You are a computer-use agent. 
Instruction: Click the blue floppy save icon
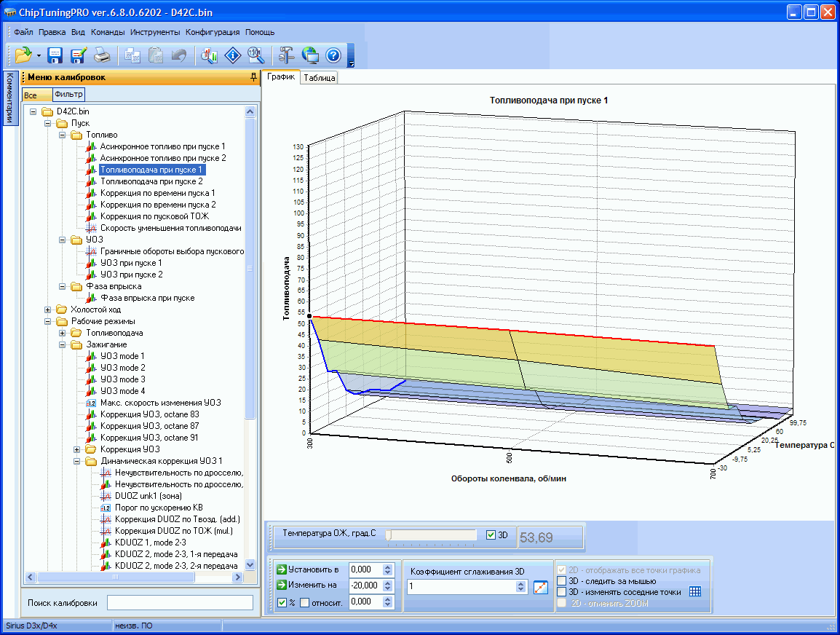[x=55, y=55]
